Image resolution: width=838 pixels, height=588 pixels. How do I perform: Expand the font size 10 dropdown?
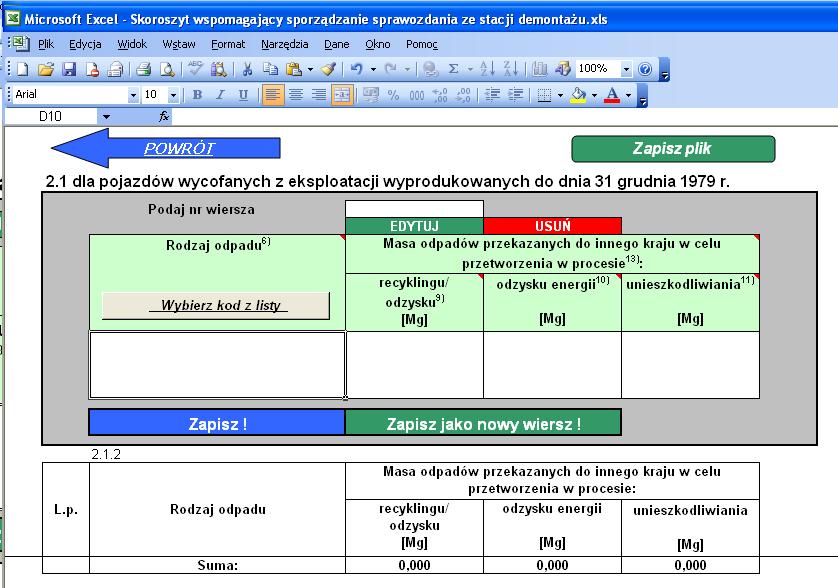point(173,96)
